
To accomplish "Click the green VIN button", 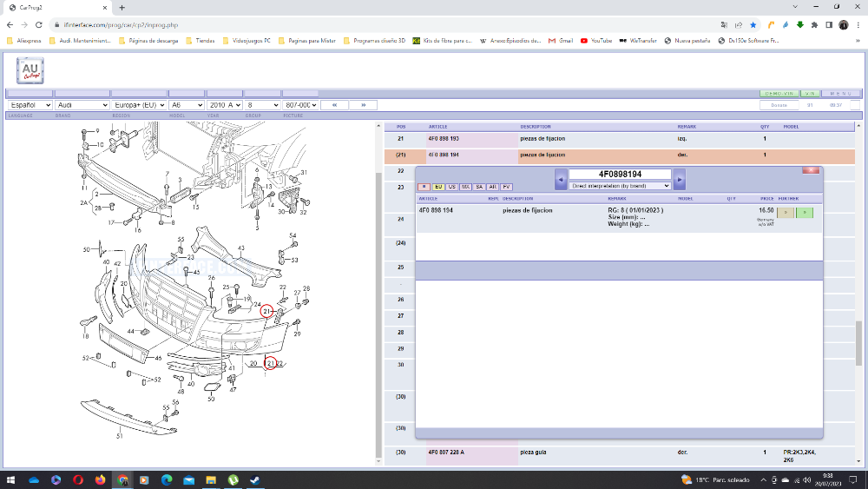I will 811,94.
